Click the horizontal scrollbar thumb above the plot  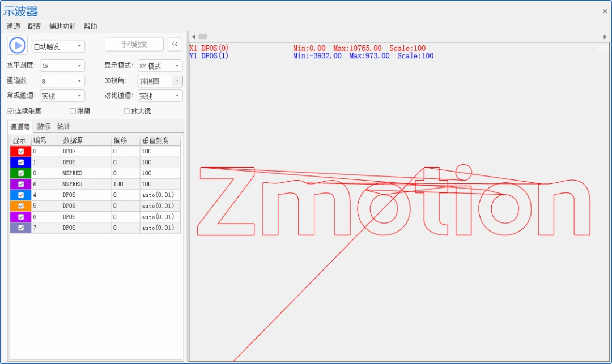203,37
